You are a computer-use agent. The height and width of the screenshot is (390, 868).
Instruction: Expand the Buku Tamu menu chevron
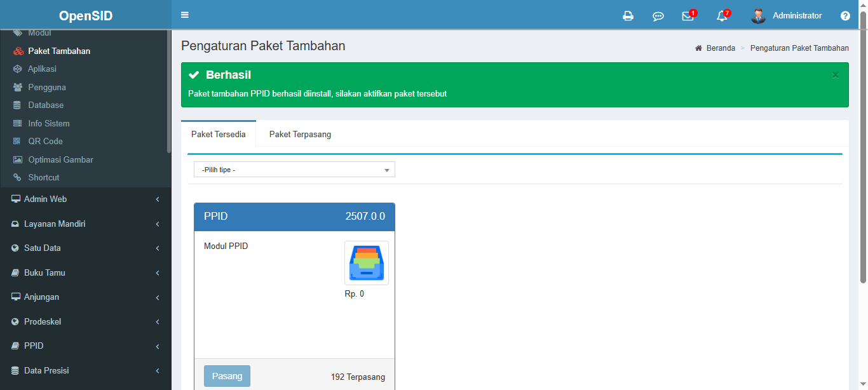[158, 273]
